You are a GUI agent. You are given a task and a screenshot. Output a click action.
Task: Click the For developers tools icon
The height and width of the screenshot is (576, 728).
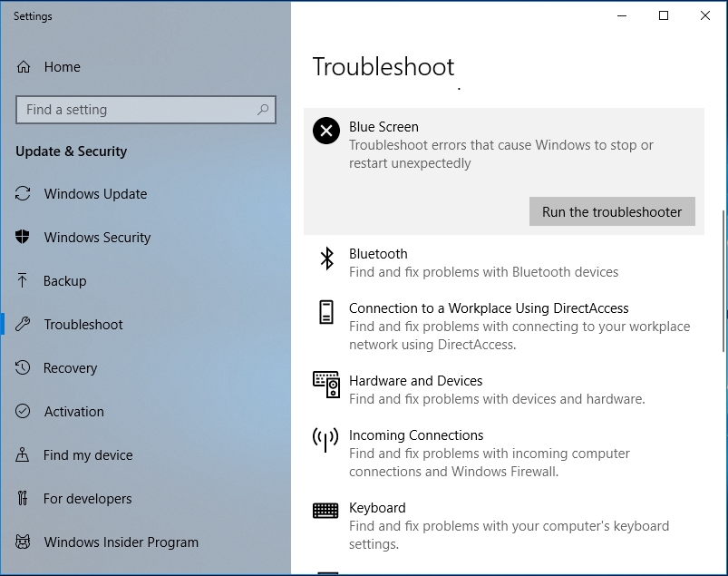23,498
